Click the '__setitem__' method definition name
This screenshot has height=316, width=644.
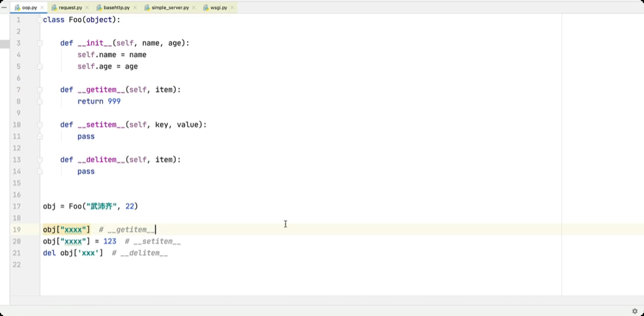coord(101,125)
